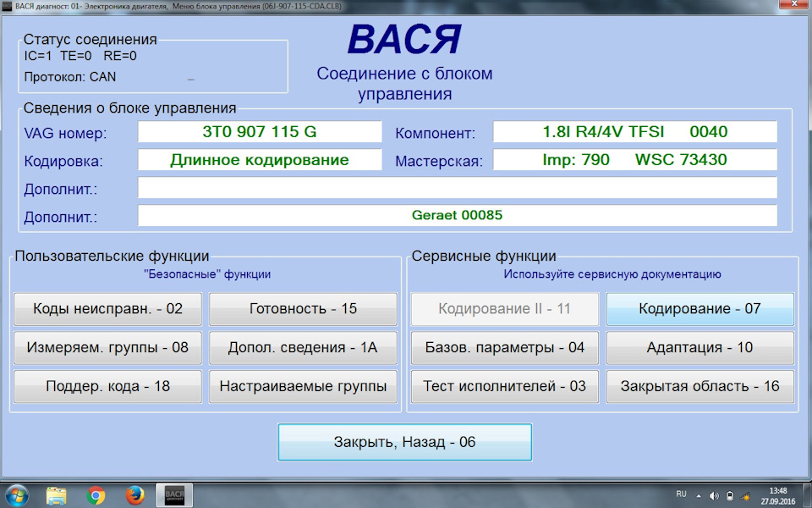Screen dimensions: 812x508
Task: Open Адаптация - 10
Action: (700, 347)
